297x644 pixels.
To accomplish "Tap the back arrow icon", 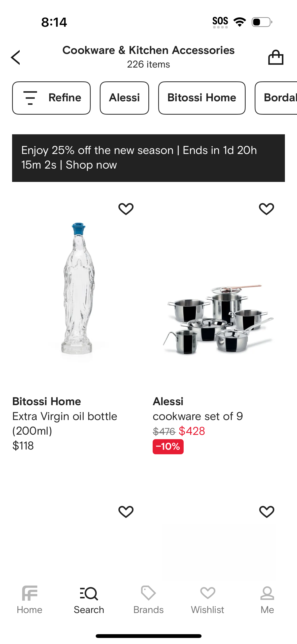I will click(16, 57).
